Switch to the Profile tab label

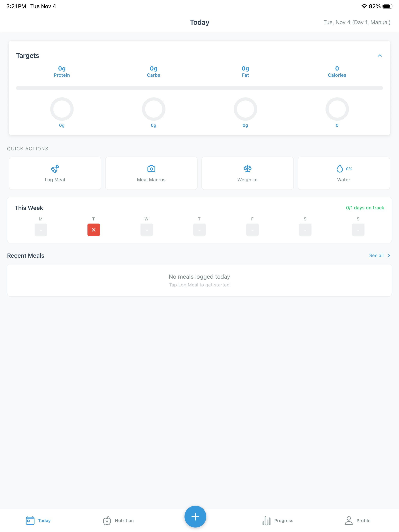click(x=363, y=521)
